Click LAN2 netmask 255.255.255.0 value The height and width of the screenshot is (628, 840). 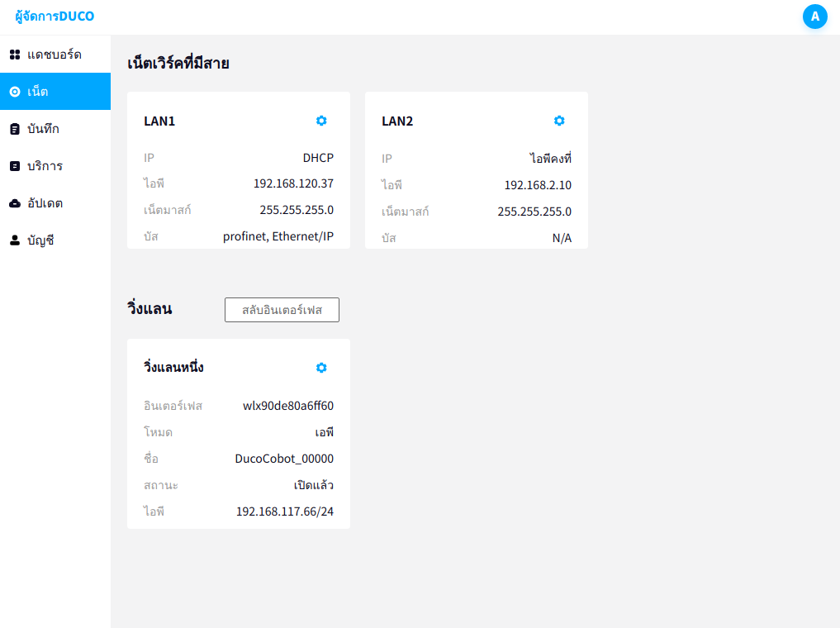pos(534,212)
